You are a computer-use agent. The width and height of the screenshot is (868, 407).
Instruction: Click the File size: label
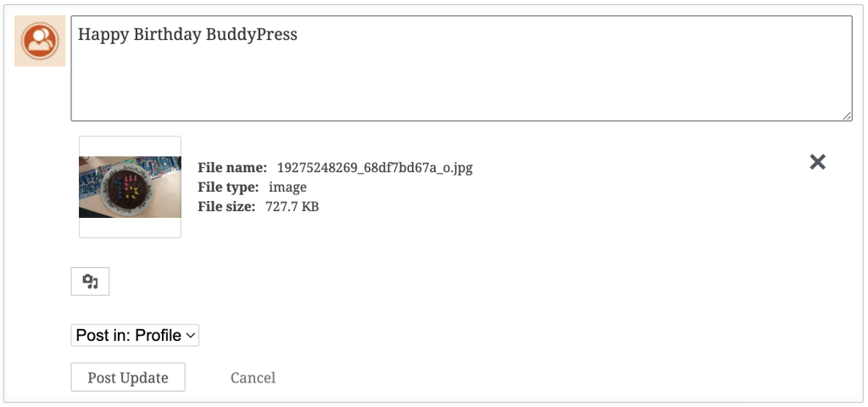click(226, 207)
